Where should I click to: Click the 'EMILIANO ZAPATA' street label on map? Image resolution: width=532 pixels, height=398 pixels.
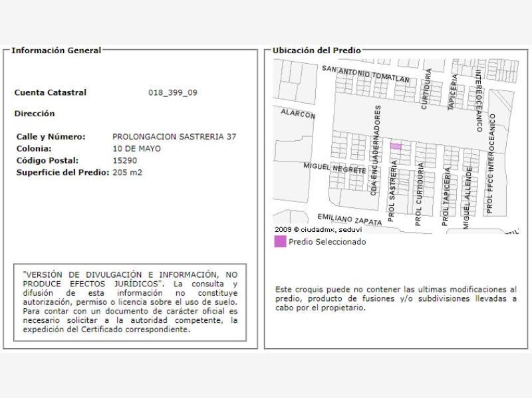350,219
